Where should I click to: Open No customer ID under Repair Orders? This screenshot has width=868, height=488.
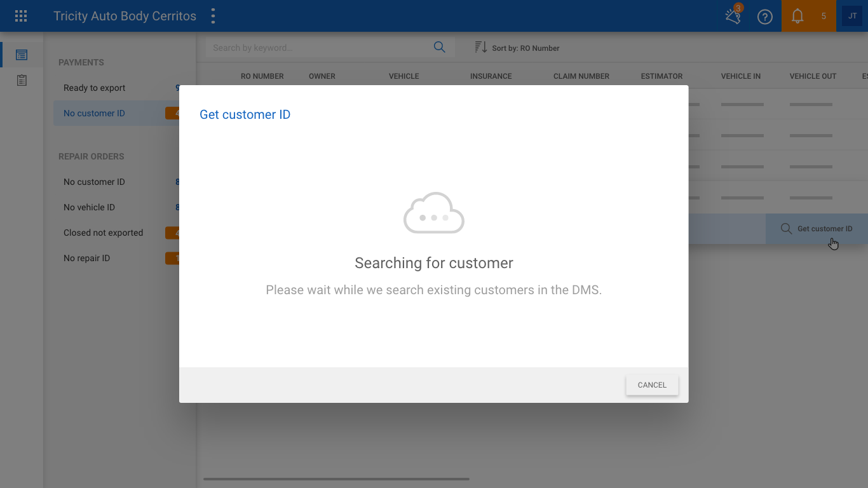95,182
